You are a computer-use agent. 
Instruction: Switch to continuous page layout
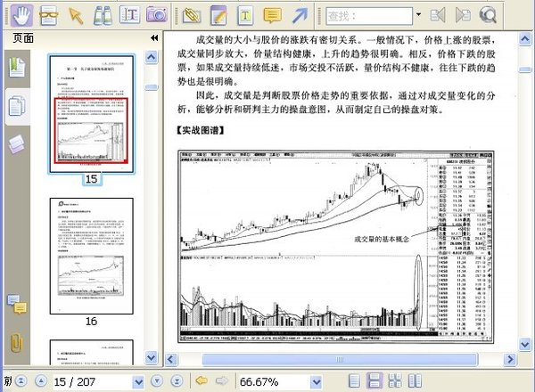374,381
